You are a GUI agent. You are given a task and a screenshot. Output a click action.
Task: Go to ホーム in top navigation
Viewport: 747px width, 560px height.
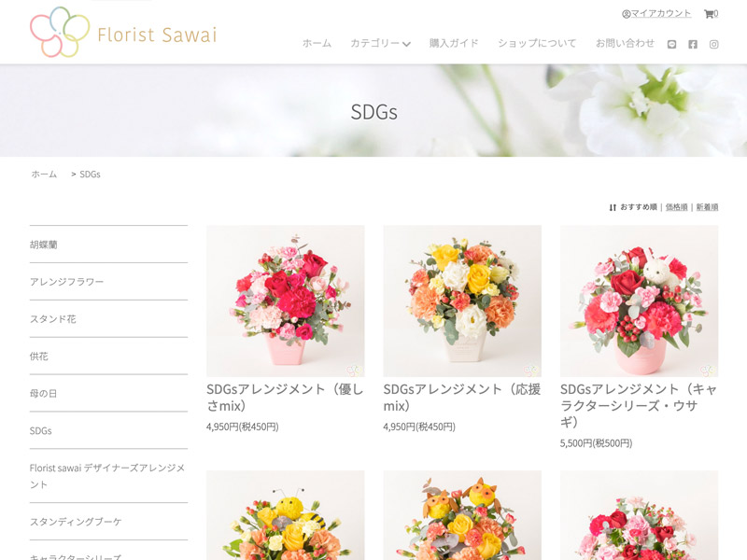[x=317, y=43]
